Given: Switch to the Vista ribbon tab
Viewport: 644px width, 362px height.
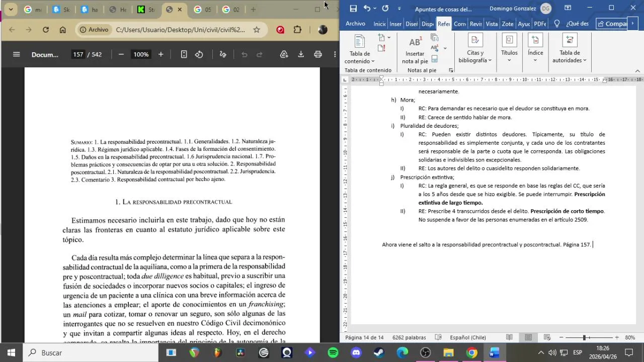Looking at the screenshot, I should pyautogui.click(x=492, y=24).
